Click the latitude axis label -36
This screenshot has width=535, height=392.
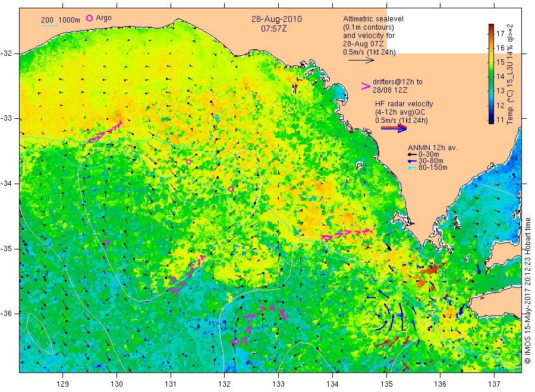coord(7,314)
